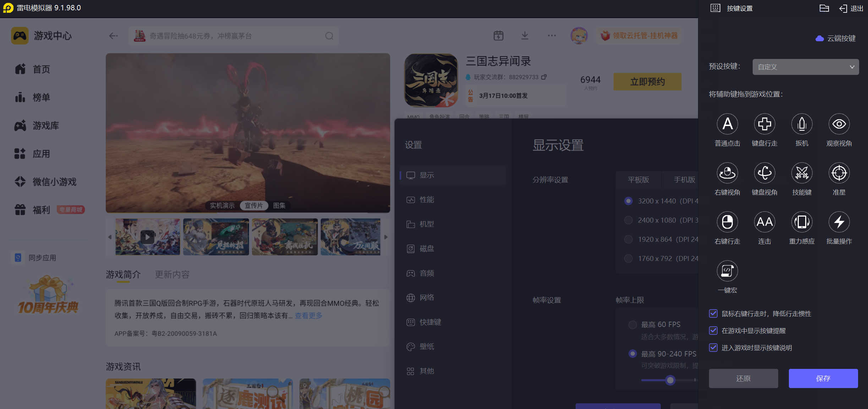Choose the 技能键 skill key icon
868x409 pixels.
tap(802, 173)
